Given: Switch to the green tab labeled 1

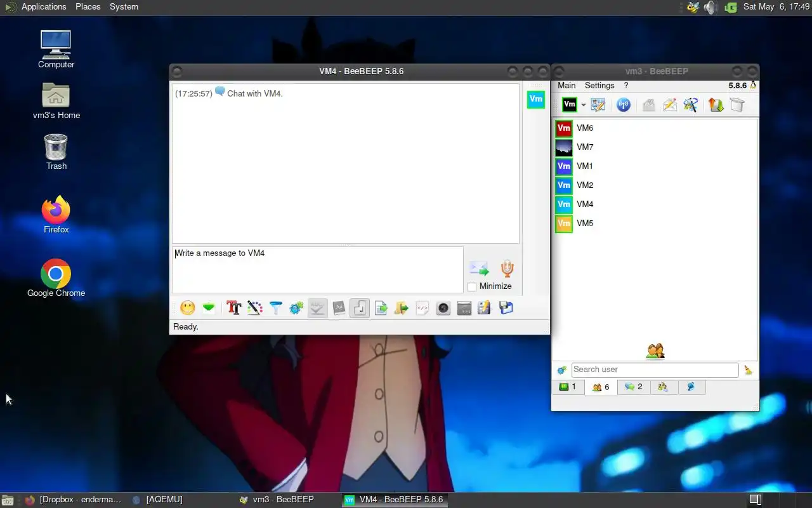Looking at the screenshot, I should click(568, 387).
